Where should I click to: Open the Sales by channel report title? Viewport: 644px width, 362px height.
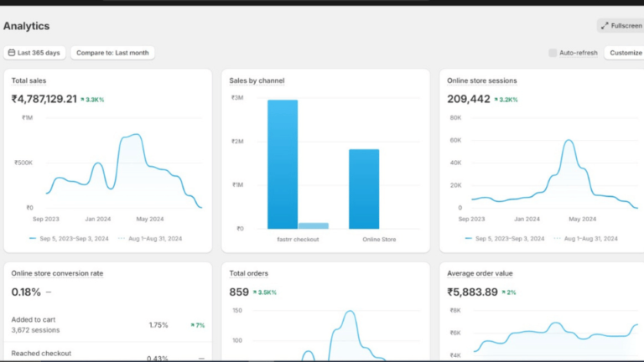tap(257, 80)
